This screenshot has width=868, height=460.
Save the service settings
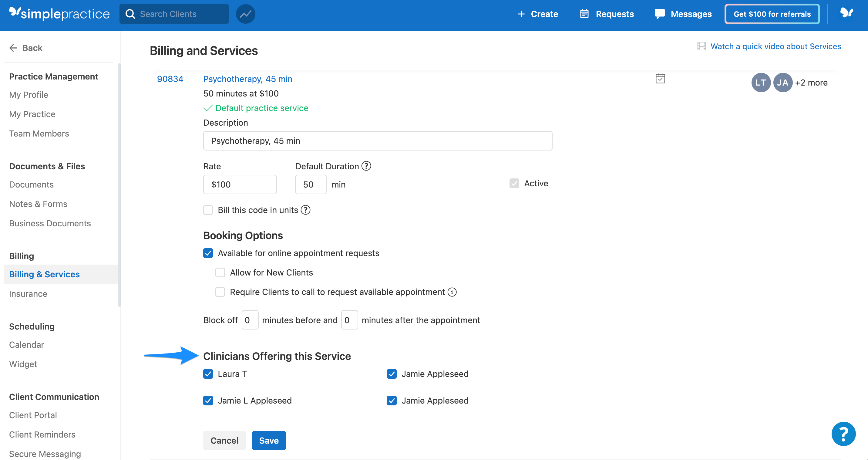[268, 440]
